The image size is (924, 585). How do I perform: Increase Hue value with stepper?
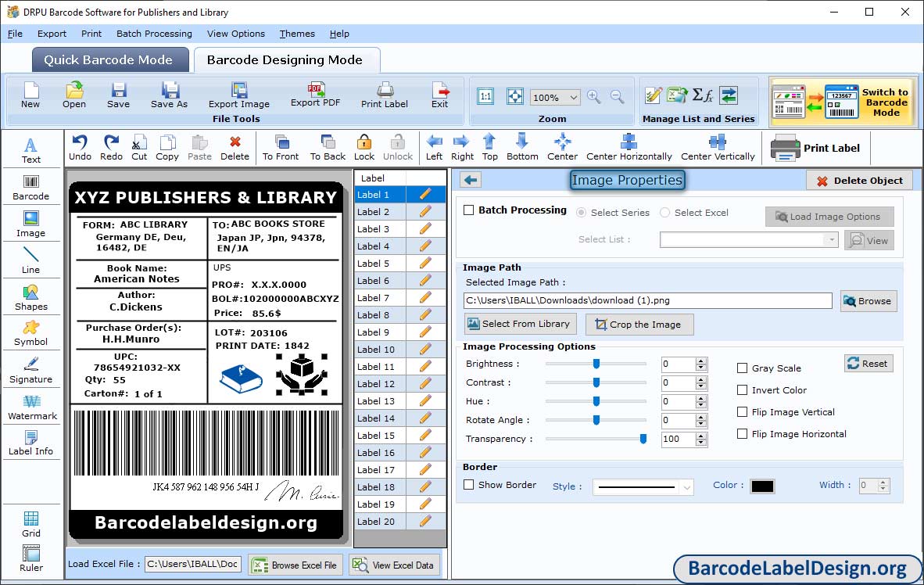pos(700,399)
